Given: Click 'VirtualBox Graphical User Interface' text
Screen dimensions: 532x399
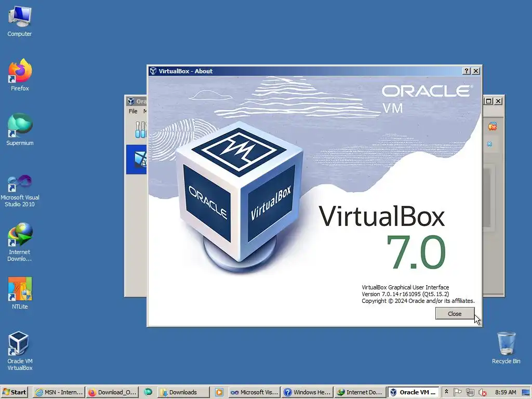Looking at the screenshot, I should (x=405, y=287).
